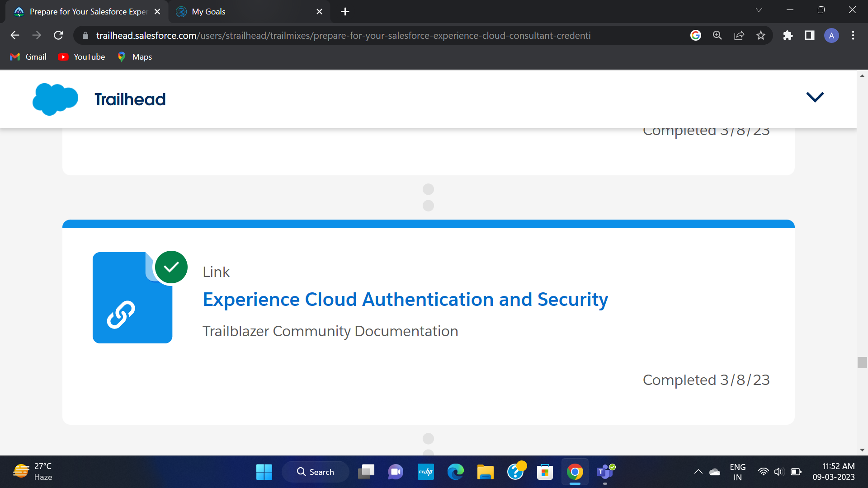The height and width of the screenshot is (488, 868).
Task: Open the Chrome extensions puzzle icon
Action: click(x=788, y=35)
